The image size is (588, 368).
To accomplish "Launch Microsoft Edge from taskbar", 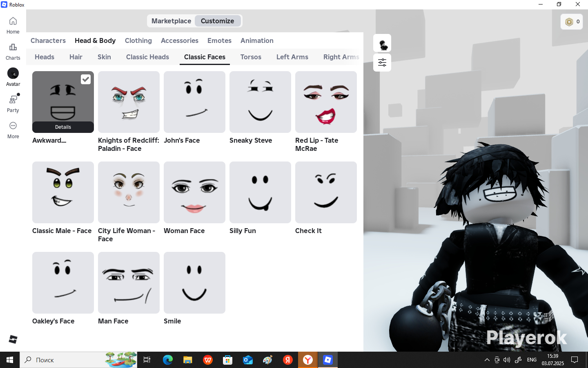I will 168,360.
